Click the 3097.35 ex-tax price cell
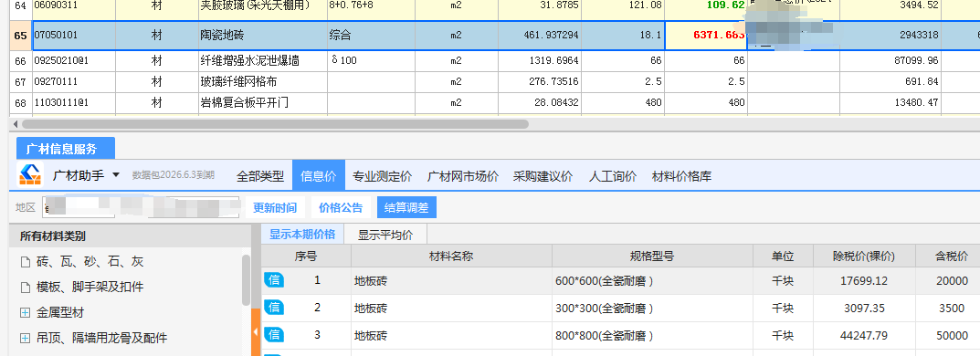This screenshot has width=980, height=356. click(864, 308)
